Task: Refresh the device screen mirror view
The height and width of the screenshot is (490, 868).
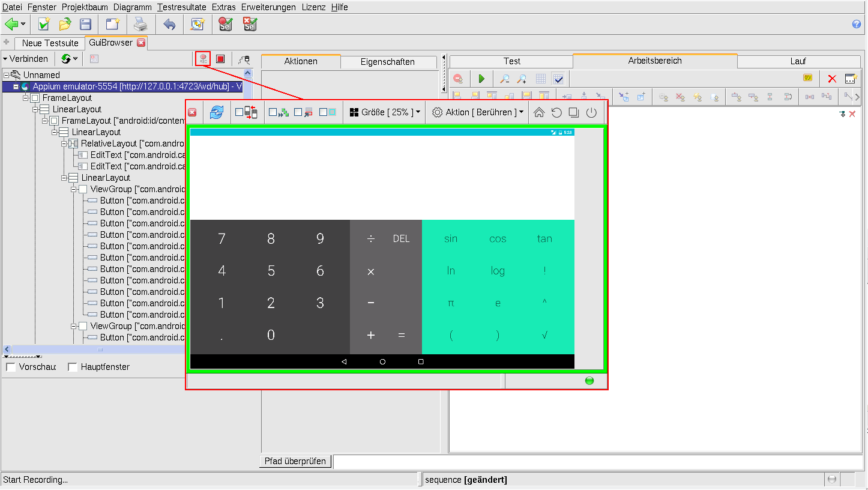Action: [217, 112]
